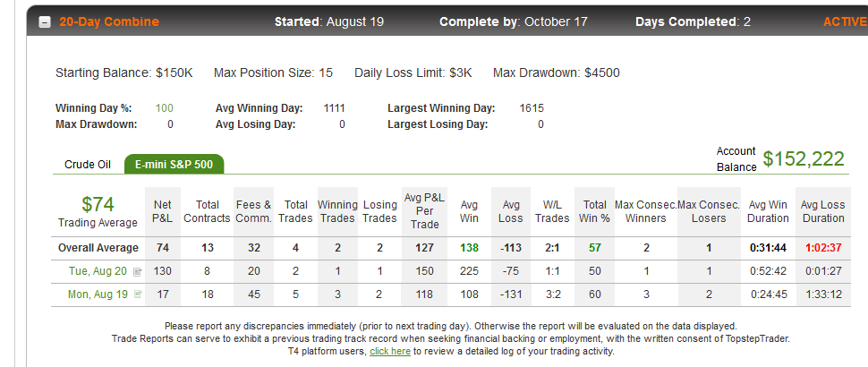Click the Winning Trades column header
This screenshot has height=367, width=868.
(337, 211)
